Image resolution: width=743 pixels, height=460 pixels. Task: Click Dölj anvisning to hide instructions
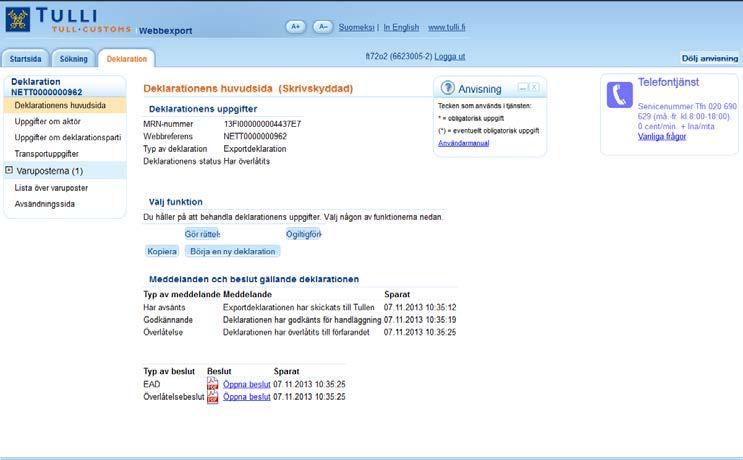[710, 58]
